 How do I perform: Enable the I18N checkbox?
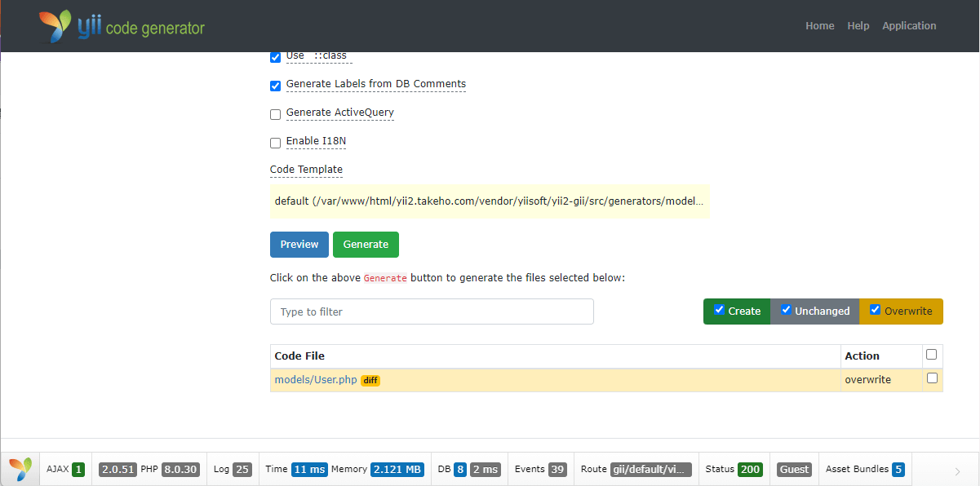click(x=276, y=143)
